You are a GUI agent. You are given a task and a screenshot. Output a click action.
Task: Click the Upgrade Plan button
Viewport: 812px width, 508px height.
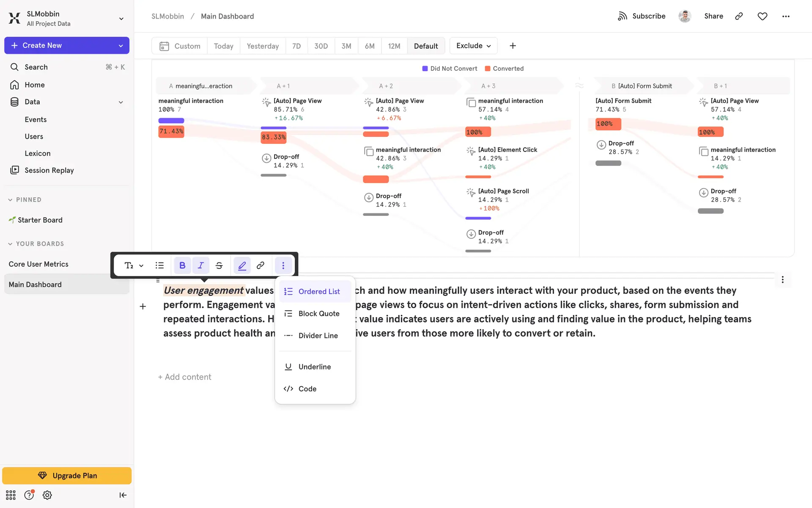pos(67,475)
